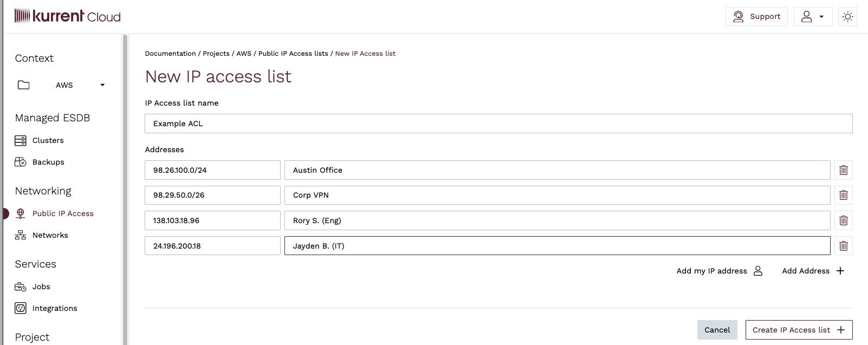Open the user account dropdown menu

pyautogui.click(x=812, y=17)
